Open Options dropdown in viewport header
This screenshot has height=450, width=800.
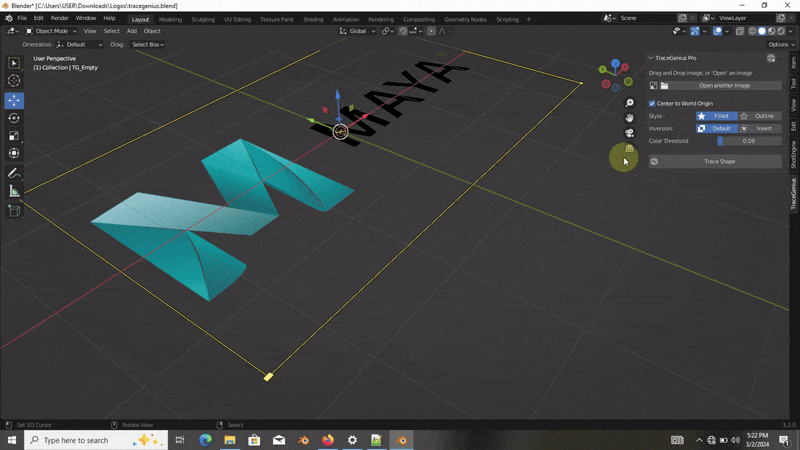pyautogui.click(x=781, y=45)
